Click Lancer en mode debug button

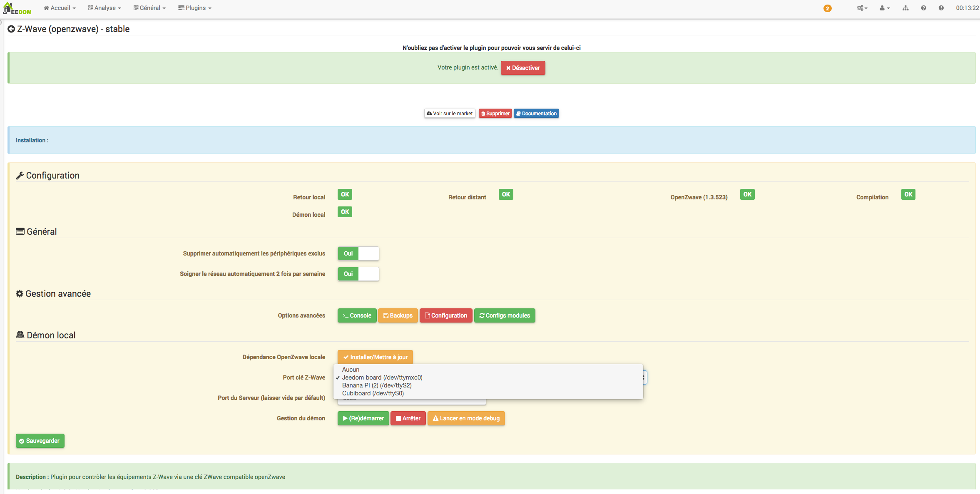tap(466, 418)
